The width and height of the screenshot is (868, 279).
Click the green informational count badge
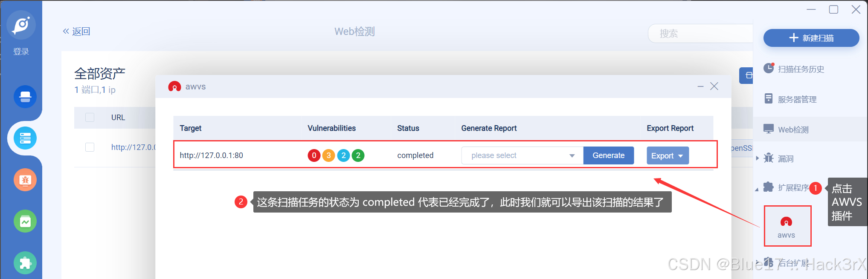tap(358, 155)
